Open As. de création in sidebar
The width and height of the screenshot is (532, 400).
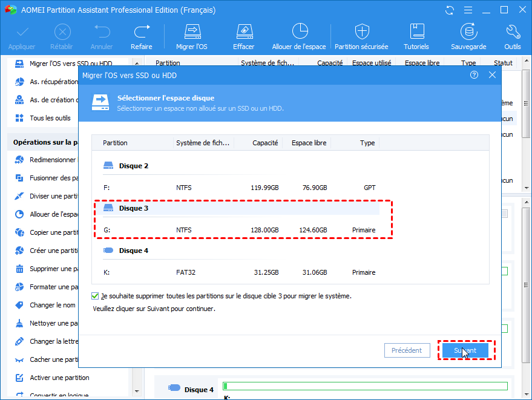click(x=47, y=100)
